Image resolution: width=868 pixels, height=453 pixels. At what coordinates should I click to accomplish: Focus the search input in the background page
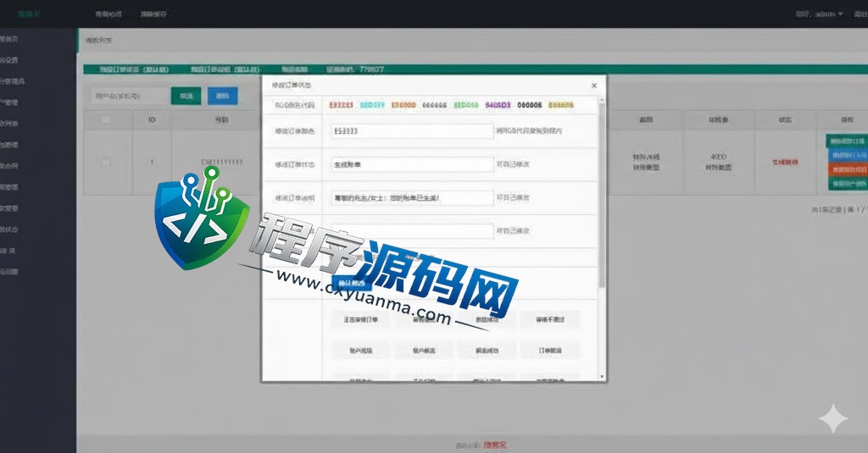pyautogui.click(x=129, y=97)
